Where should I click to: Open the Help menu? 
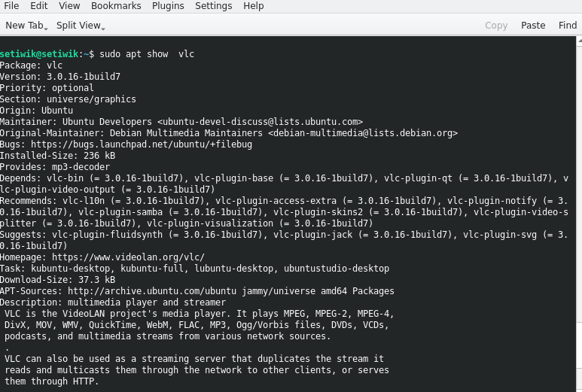pyautogui.click(x=254, y=6)
